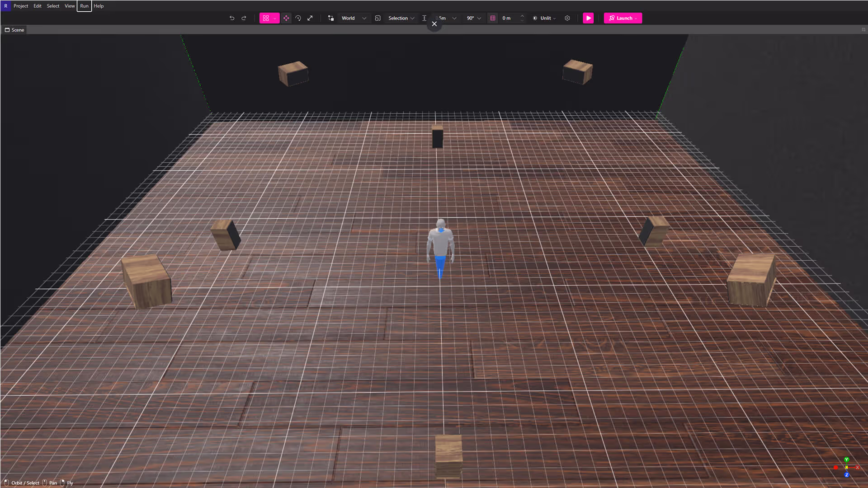Screen dimensions: 868x488
Task: Toggle the selection mode grid button
Action: tap(266, 18)
